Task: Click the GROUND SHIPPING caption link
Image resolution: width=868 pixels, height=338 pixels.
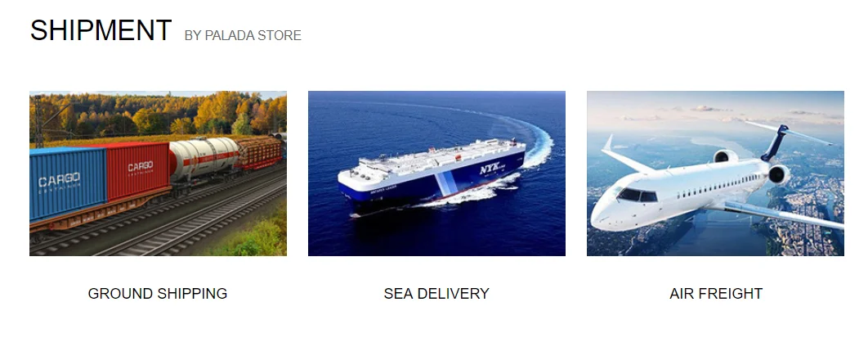Action: click(158, 293)
